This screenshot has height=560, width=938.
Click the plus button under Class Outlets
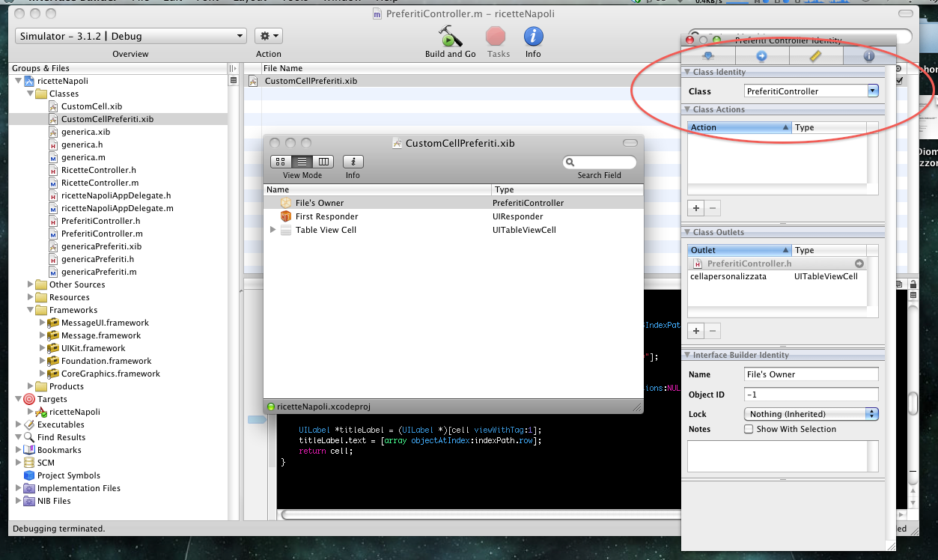click(x=696, y=331)
